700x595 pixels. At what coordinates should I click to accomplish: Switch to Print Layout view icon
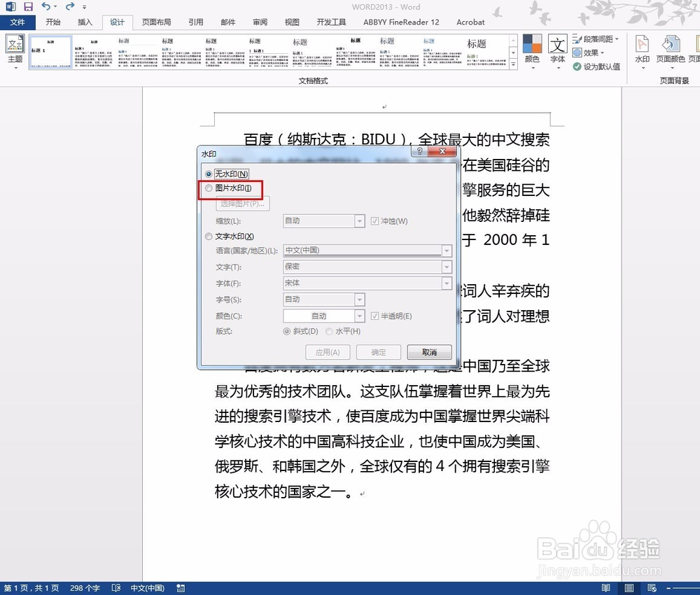coord(629,588)
